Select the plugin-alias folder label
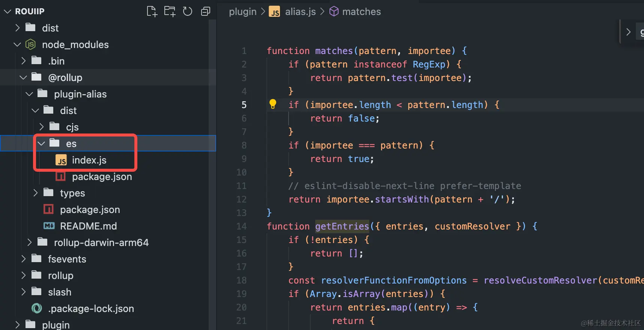The height and width of the screenshot is (330, 644). [80, 94]
